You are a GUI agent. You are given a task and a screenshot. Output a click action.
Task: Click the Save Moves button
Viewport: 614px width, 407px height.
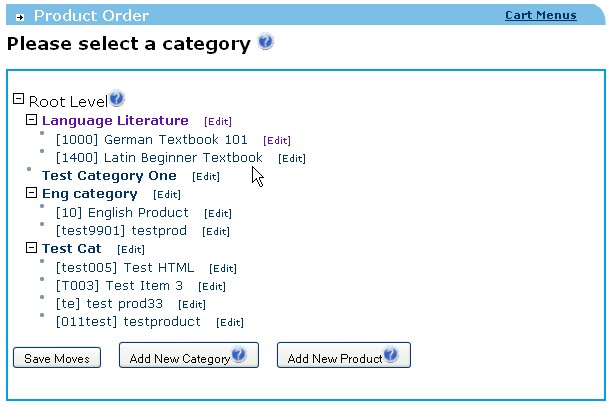[x=57, y=358]
